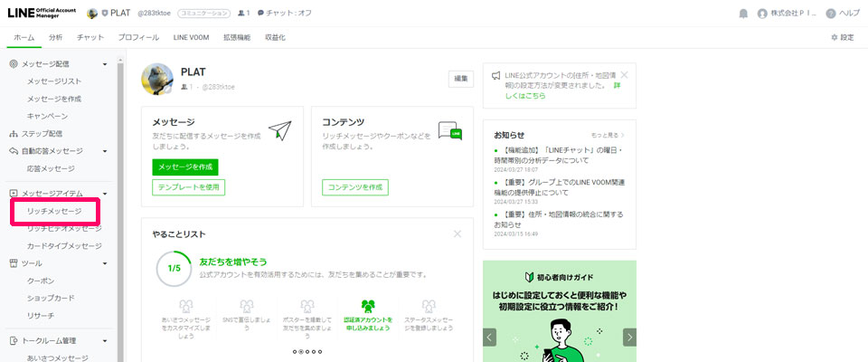This screenshot has height=362, width=868.
Task: Go to next guide banner slide
Action: pyautogui.click(x=629, y=337)
